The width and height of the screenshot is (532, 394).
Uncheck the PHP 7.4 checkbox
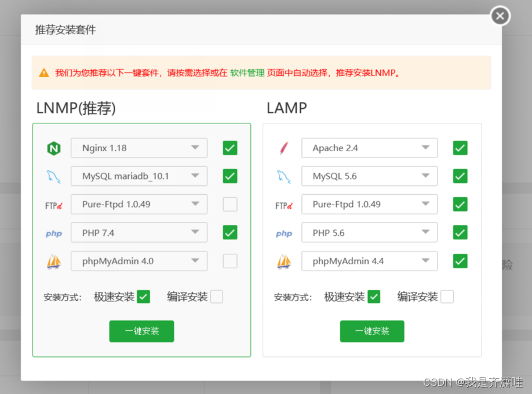click(x=230, y=232)
